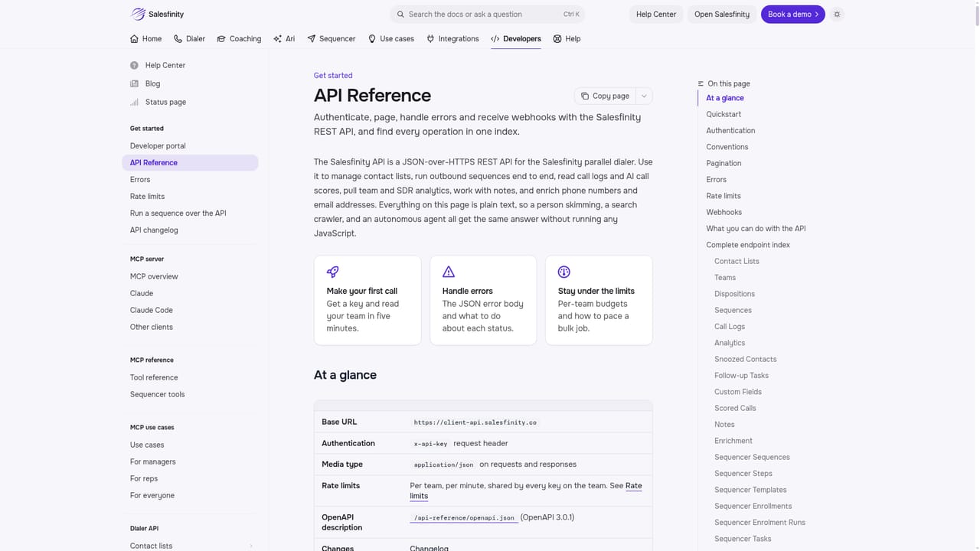Open Claude Code sidebar link
This screenshot has height=551, width=980.
coord(152,310)
